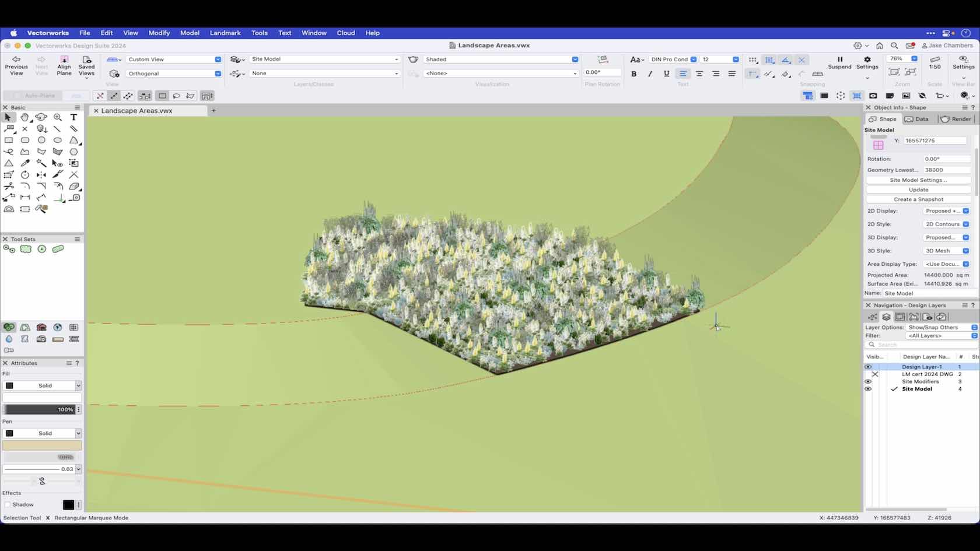Toggle the X visibility of LM cert 2024 DWG
Image resolution: width=980 pixels, height=551 pixels.
pos(875,374)
